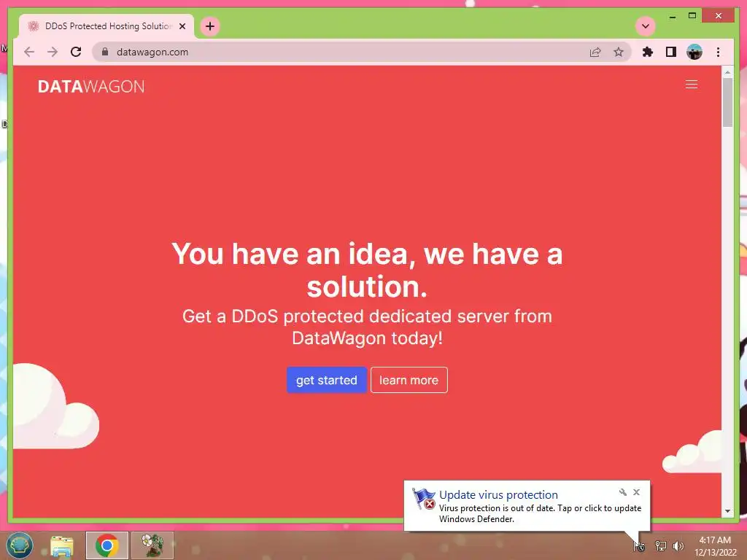Close the DDoS Protected Hosting tab
This screenshot has width=747, height=560.
coord(182,26)
